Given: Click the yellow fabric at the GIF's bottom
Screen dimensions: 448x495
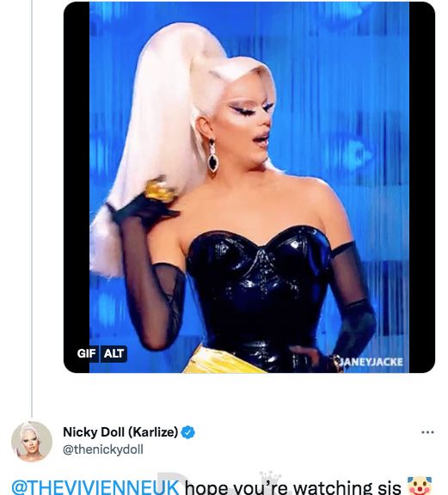Looking at the screenshot, I should point(221,362).
